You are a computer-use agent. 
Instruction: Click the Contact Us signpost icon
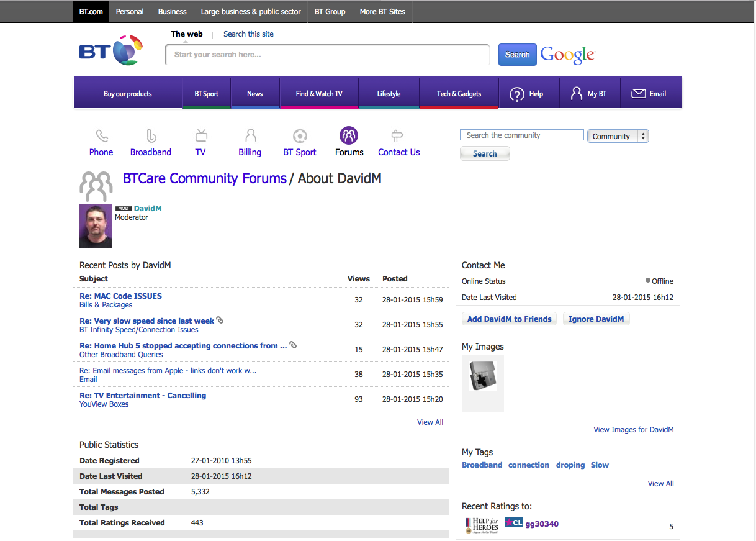[x=398, y=135]
